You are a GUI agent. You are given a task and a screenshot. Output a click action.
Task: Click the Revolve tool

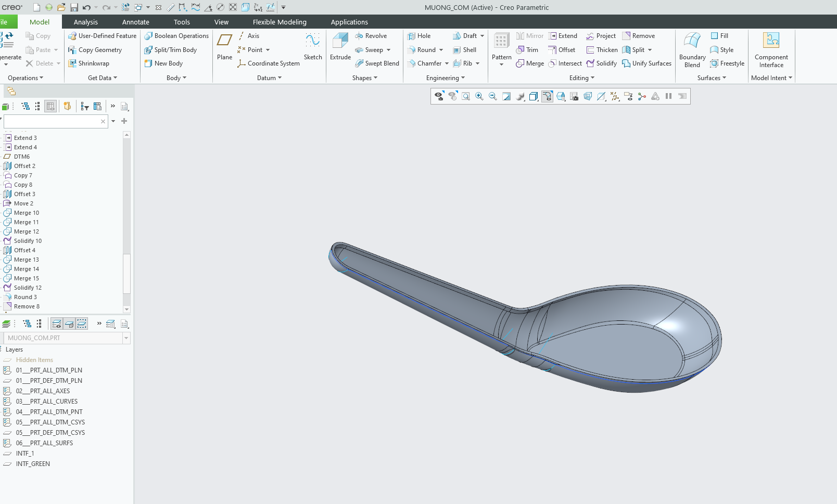[371, 36]
